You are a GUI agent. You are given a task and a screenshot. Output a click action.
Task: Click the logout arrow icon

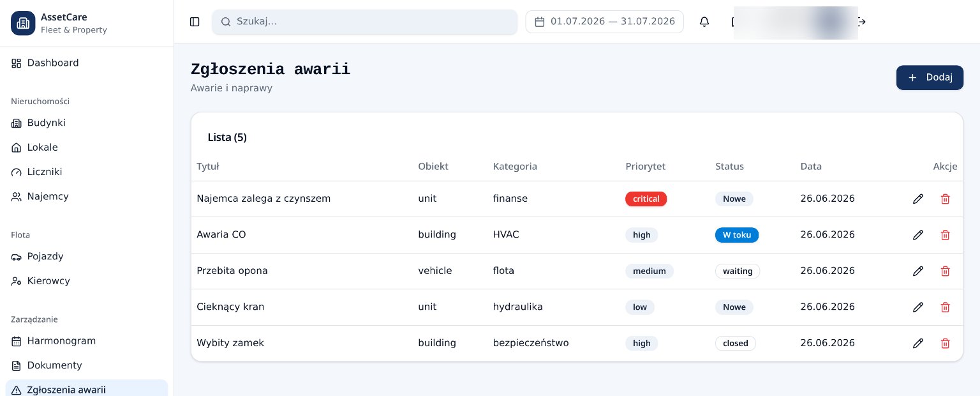[862, 22]
